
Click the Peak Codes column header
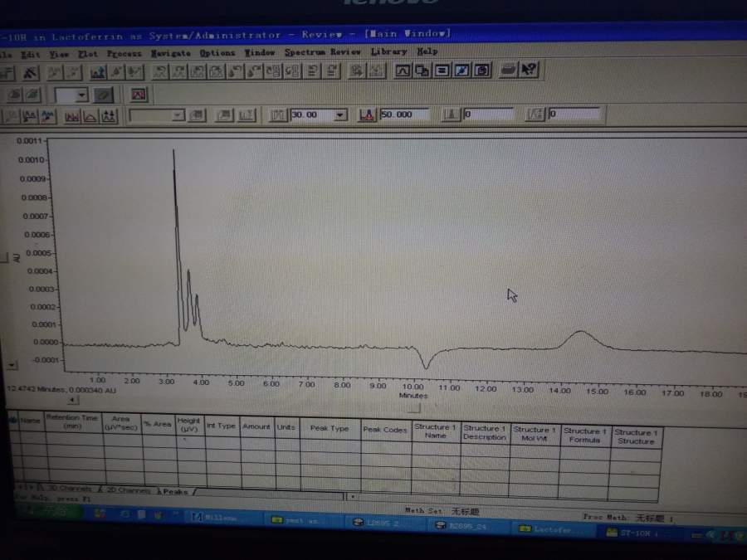[385, 430]
